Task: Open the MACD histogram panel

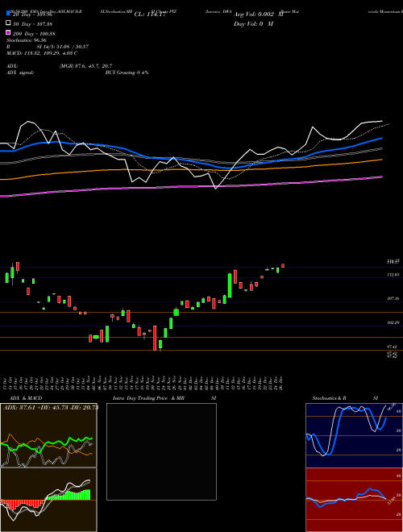Action: (x=48, y=500)
